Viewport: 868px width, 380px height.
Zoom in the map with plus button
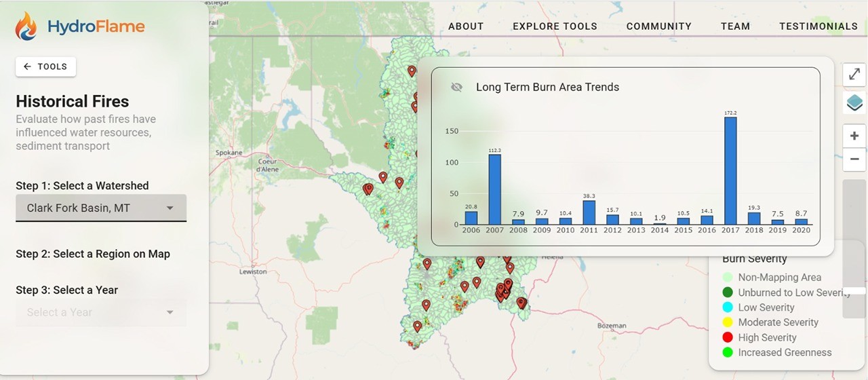[x=854, y=136]
